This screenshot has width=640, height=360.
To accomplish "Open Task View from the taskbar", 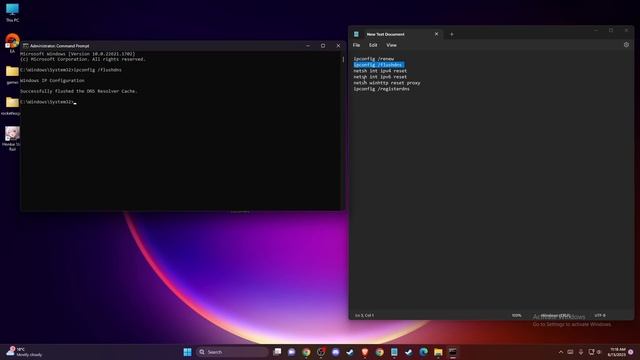I will pos(277,352).
